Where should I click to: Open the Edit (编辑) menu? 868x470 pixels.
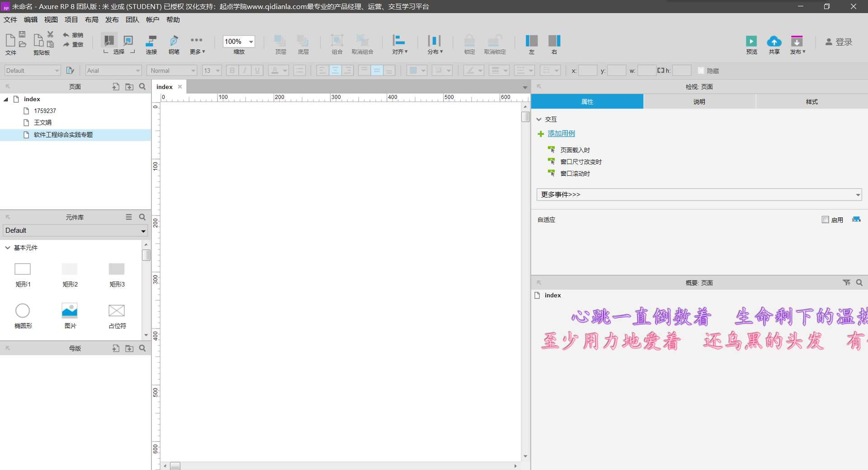31,20
